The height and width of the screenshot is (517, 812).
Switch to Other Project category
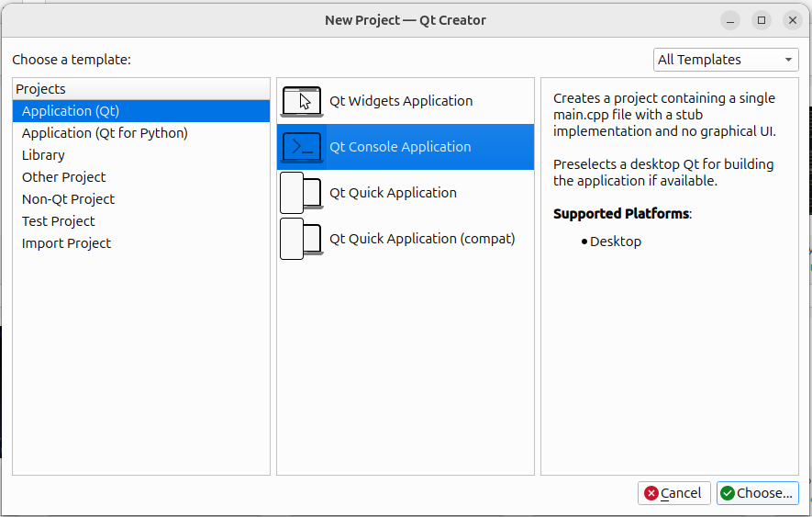pyautogui.click(x=64, y=177)
